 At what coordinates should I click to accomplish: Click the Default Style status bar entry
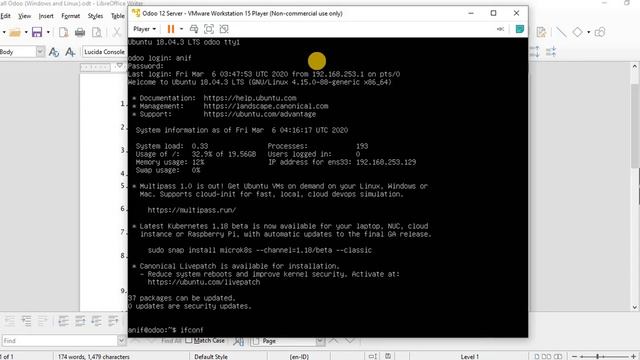point(211,356)
